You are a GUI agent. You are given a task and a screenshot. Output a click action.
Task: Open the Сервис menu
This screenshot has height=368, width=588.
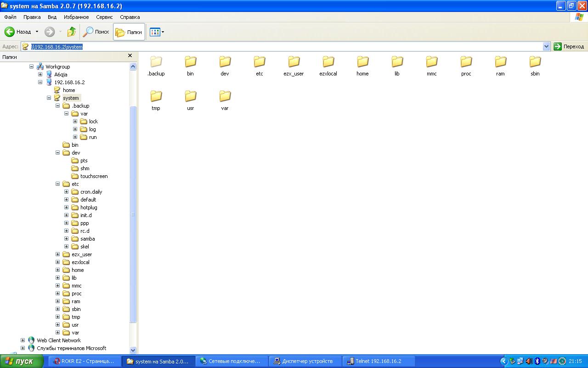point(105,17)
